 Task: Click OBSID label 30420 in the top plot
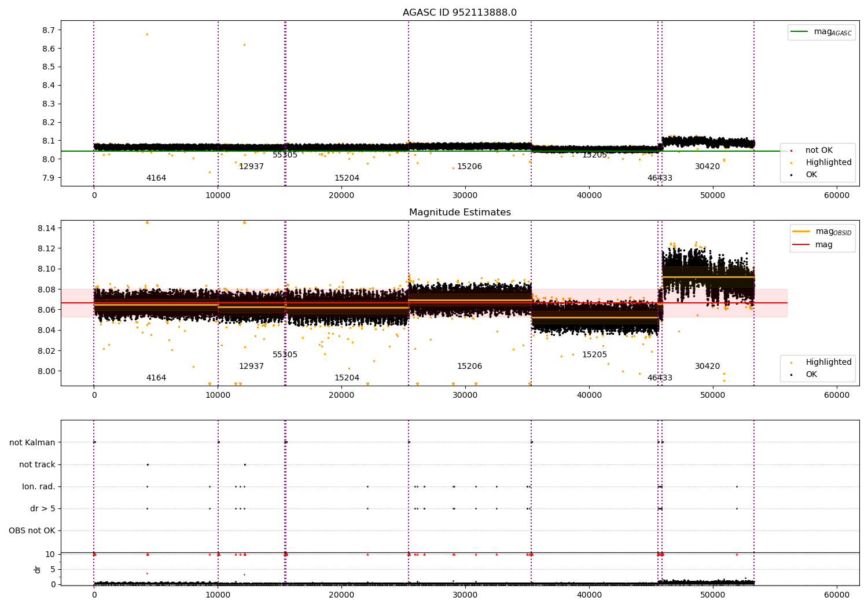pyautogui.click(x=707, y=167)
